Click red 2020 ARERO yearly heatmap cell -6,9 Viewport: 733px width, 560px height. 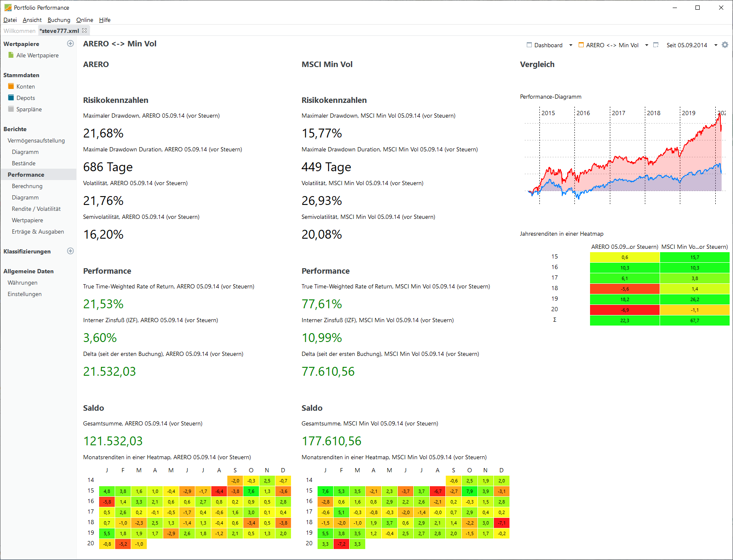click(624, 310)
